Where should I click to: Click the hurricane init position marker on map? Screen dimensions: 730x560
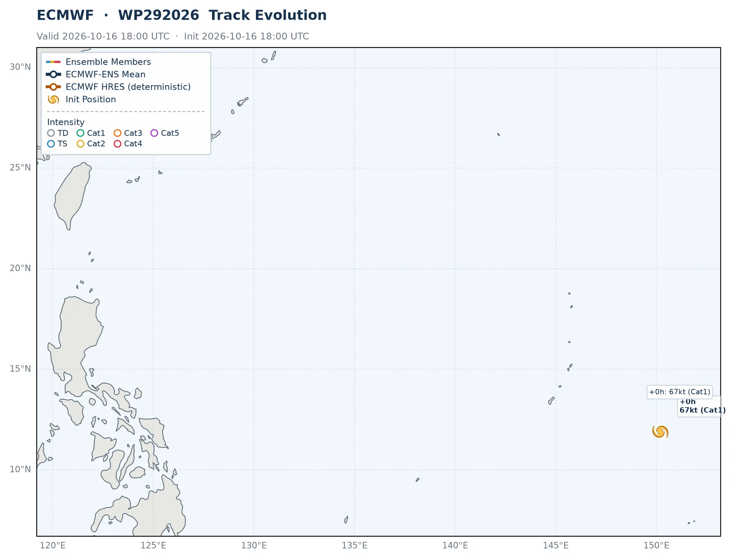click(660, 432)
